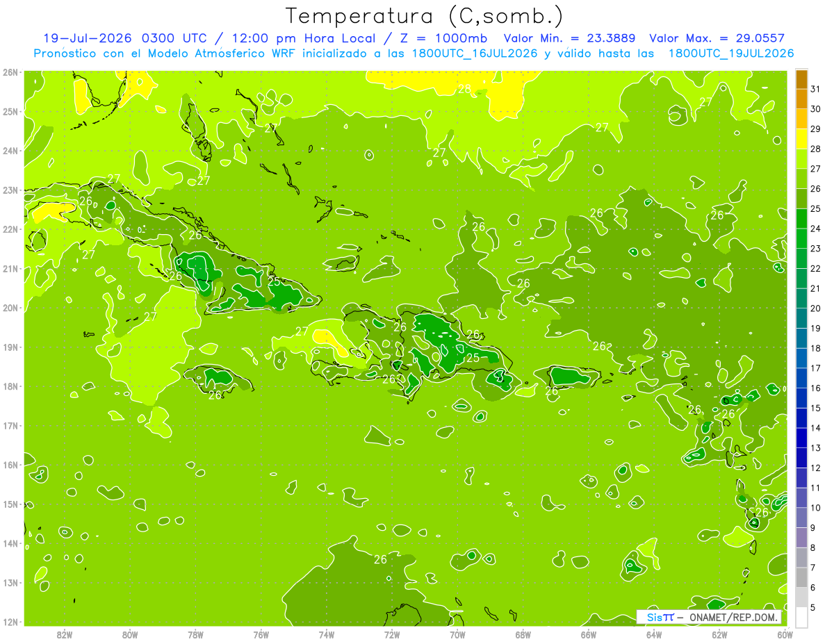The image size is (834, 644).
Task: Click the '18N' latitude axis label
Action: click(x=10, y=386)
